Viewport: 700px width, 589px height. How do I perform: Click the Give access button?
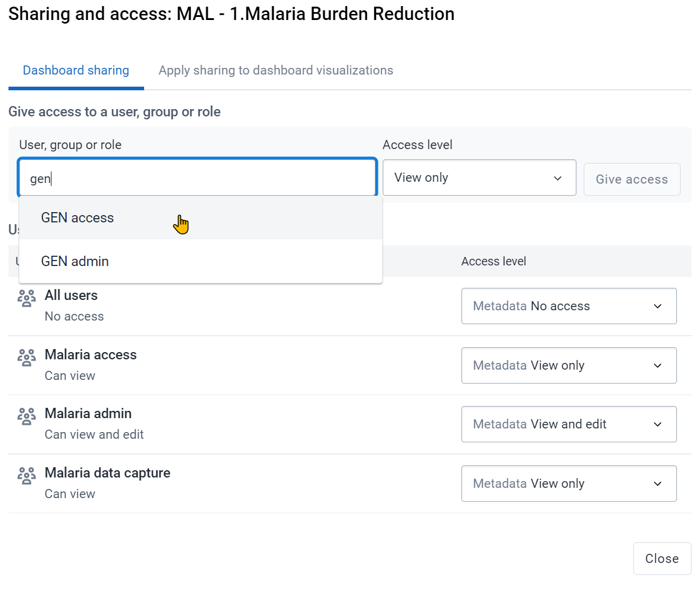[632, 179]
